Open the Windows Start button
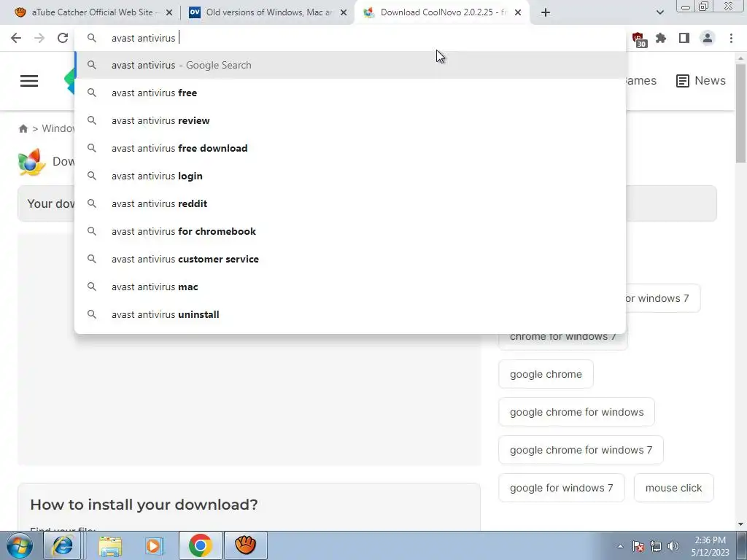The height and width of the screenshot is (560, 747). pos(18,545)
